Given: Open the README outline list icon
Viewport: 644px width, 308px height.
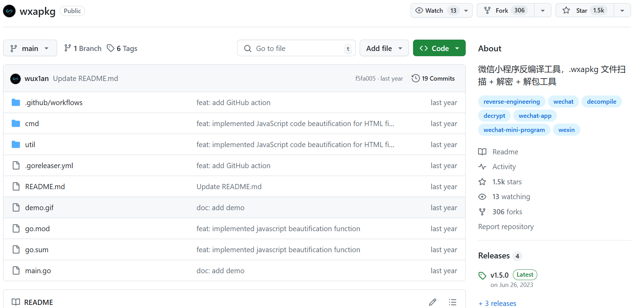Looking at the screenshot, I should click(x=452, y=302).
